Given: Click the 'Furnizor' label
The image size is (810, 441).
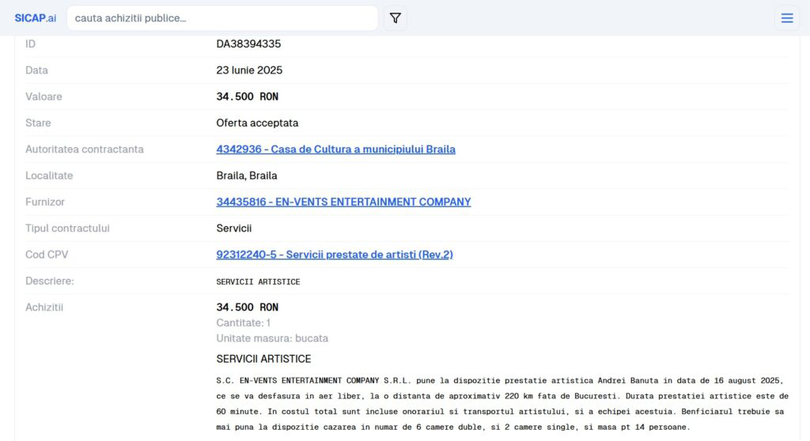Looking at the screenshot, I should (45, 202).
